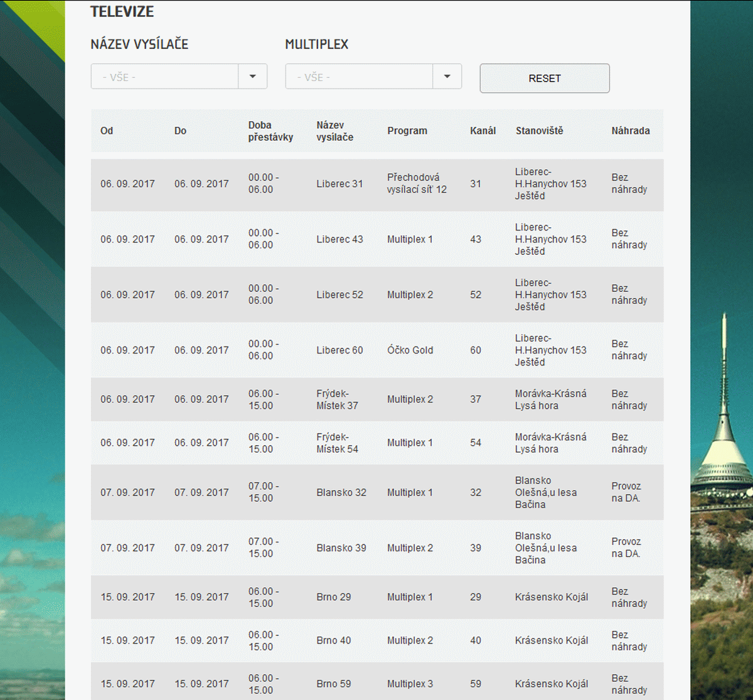
Task: Open the Multiplex dropdown arrow
Action: coord(447,77)
